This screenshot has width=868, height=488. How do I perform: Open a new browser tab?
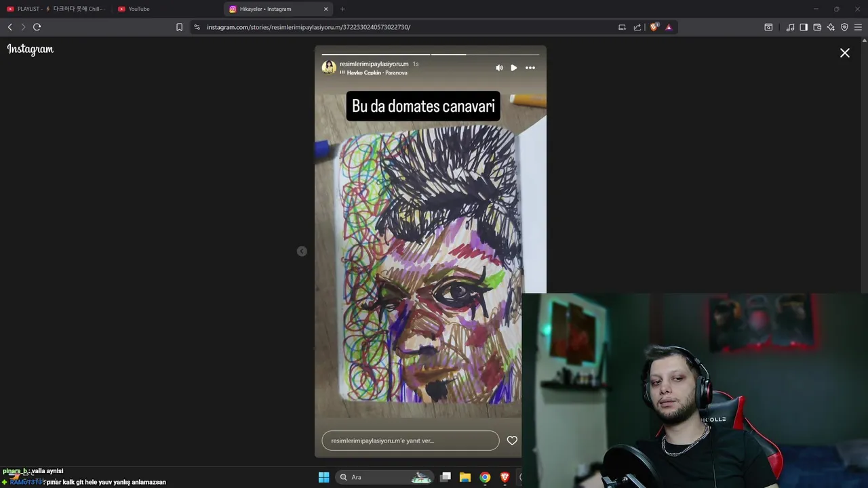342,9
